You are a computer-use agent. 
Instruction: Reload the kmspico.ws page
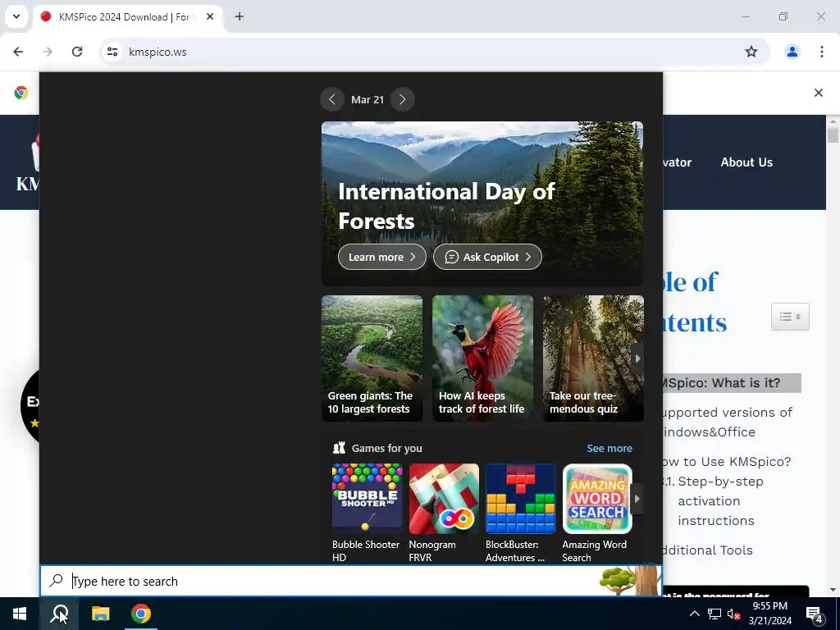[x=77, y=52]
